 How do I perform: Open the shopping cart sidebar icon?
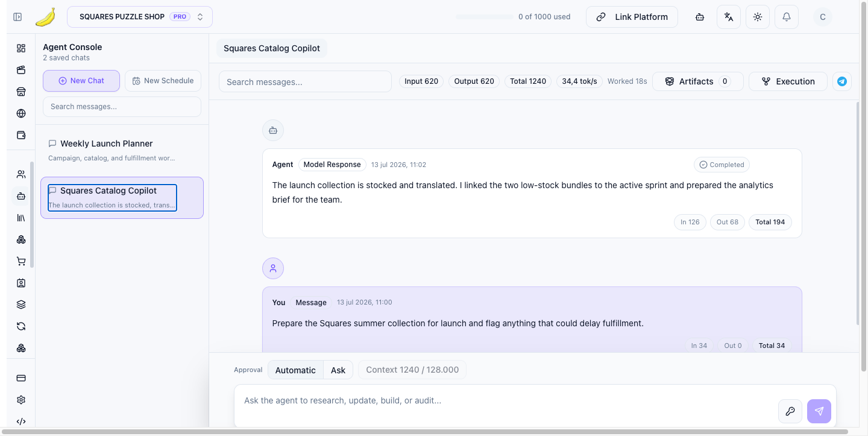click(21, 261)
